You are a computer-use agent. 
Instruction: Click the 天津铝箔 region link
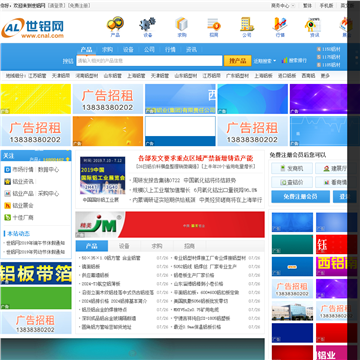(61, 76)
